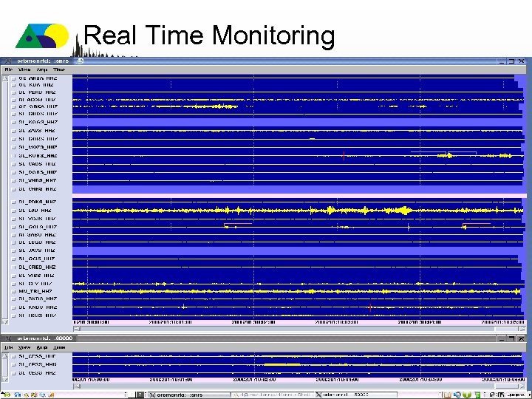Click the 10:01:00 time label in :snrs window
The height and width of the screenshot is (399, 532).
pos(171,322)
